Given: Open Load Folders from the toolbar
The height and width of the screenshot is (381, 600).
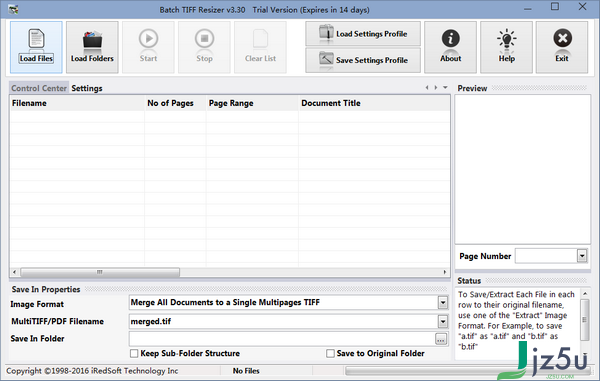Looking at the screenshot, I should pyautogui.click(x=92, y=47).
